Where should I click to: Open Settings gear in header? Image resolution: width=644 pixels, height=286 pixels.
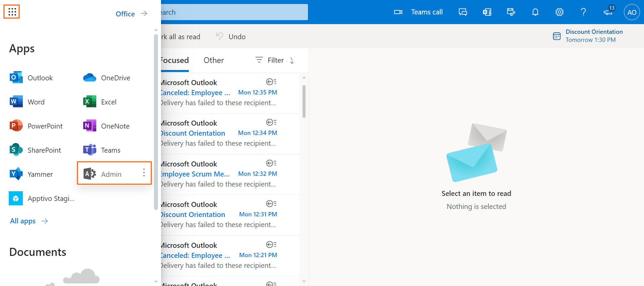click(x=559, y=12)
